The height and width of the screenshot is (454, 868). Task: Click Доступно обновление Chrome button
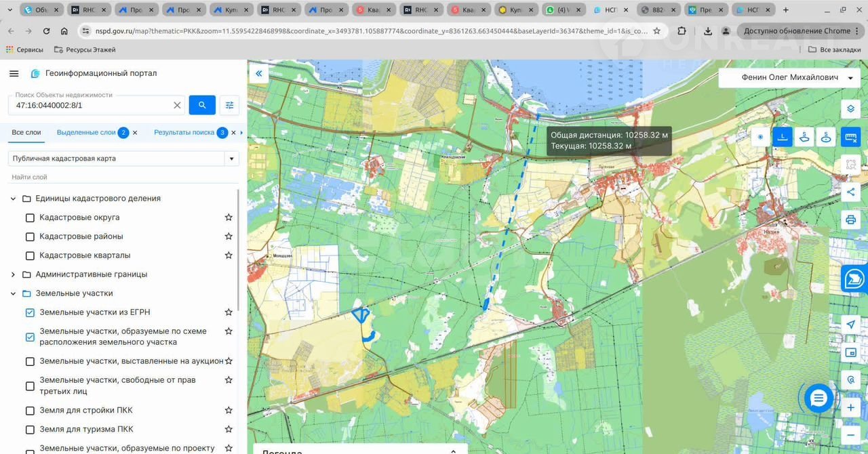[796, 31]
